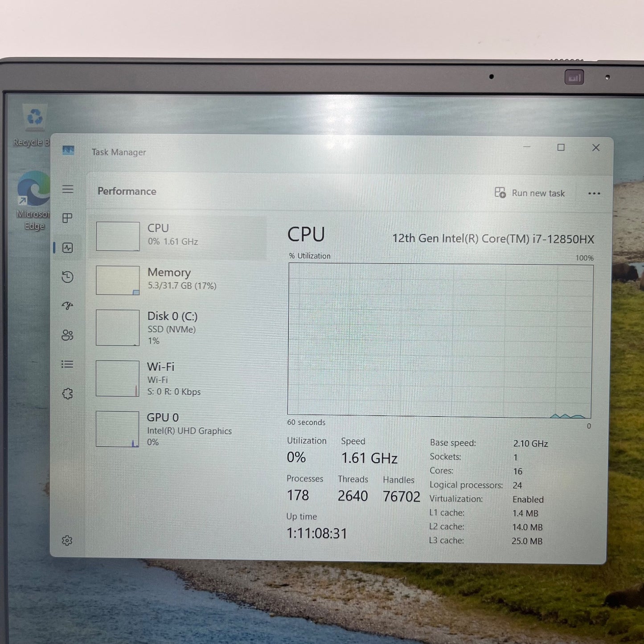The height and width of the screenshot is (644, 644).
Task: Select the Performance page icon
Action: coord(68,248)
